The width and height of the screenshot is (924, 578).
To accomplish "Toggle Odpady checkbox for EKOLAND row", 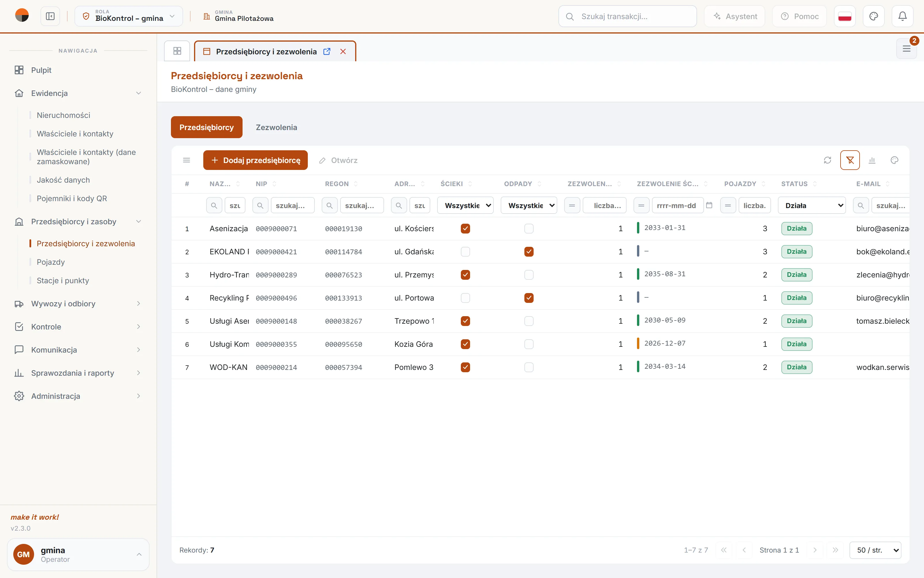I will coord(528,251).
